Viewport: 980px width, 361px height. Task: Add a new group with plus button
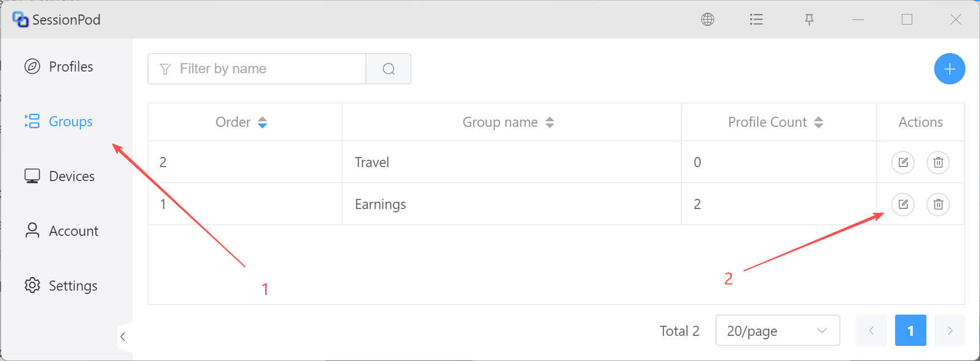coord(949,69)
